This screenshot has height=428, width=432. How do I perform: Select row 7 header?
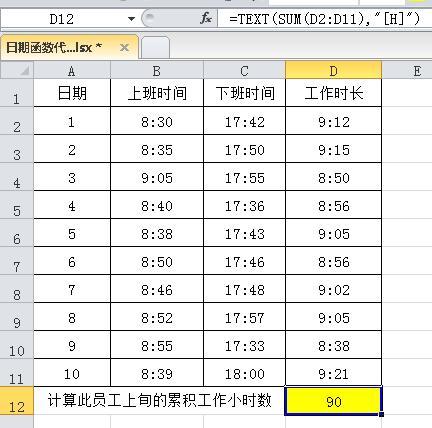(x=17, y=261)
